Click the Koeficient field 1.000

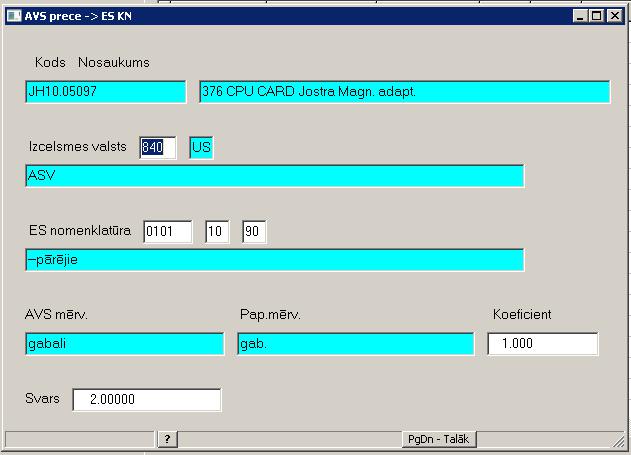(x=543, y=344)
